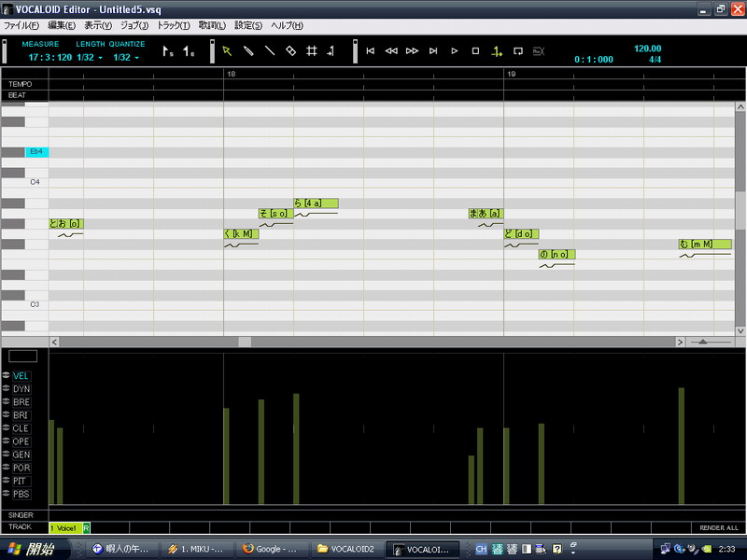Toggle the auto-scroll metronome icon

[x=497, y=51]
